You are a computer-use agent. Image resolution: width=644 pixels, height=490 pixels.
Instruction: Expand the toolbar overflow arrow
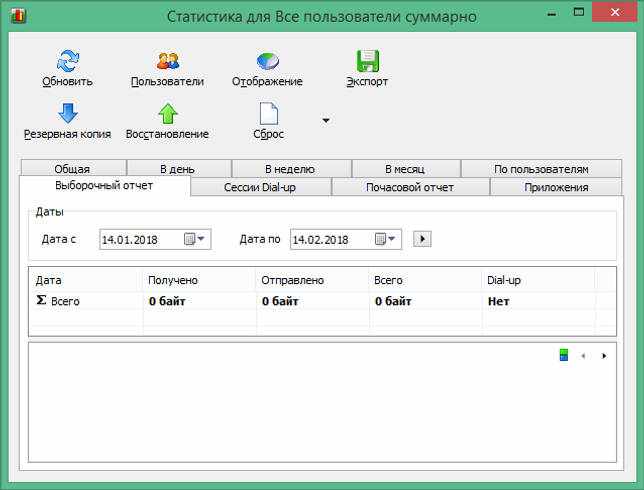[326, 120]
